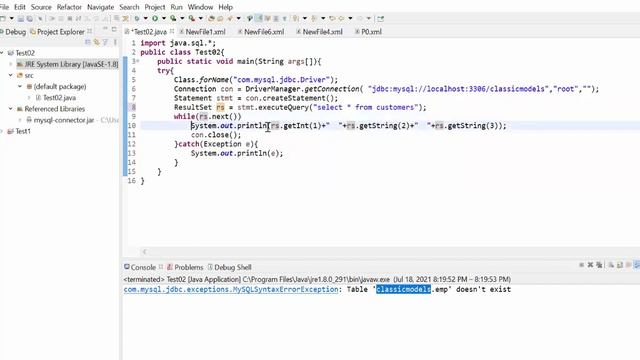This screenshot has width=640, height=360.
Task: Switch to the NewFile1.xml editor tab
Action: 205,31
